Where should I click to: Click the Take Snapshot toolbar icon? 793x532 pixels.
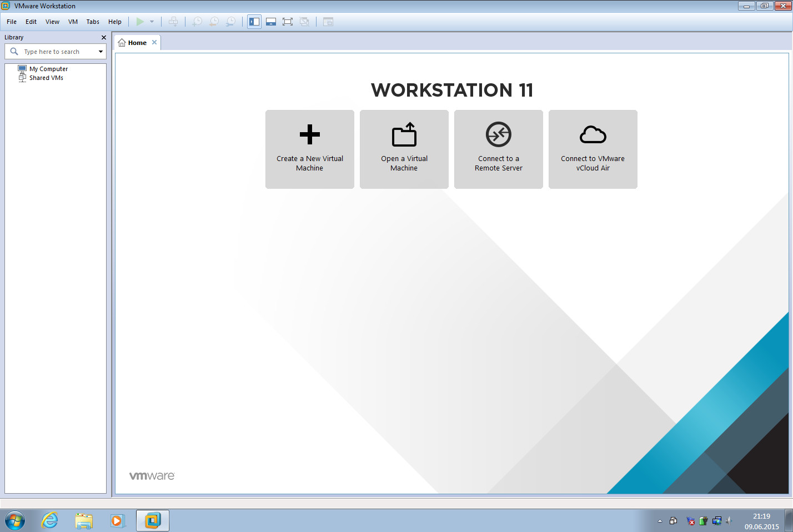click(x=197, y=22)
